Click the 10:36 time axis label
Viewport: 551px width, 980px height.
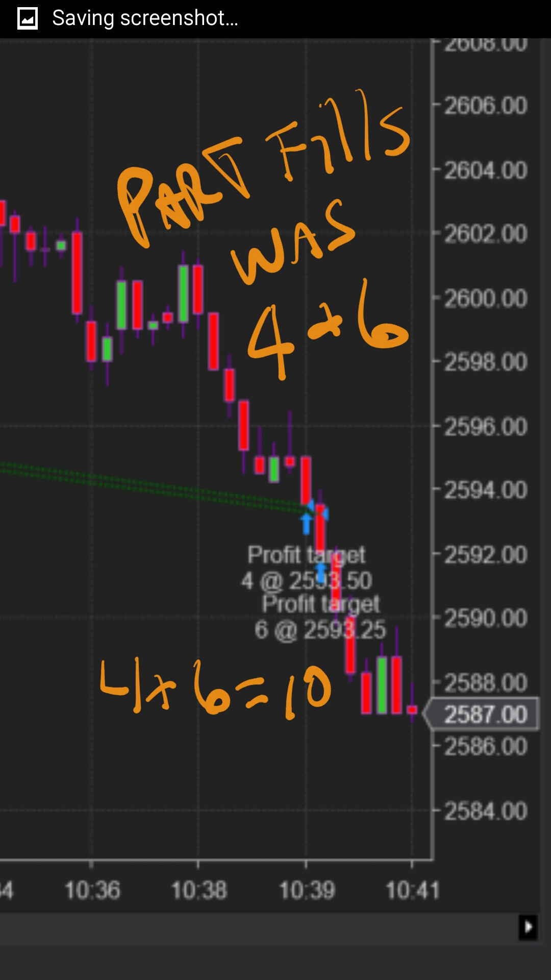coord(92,890)
